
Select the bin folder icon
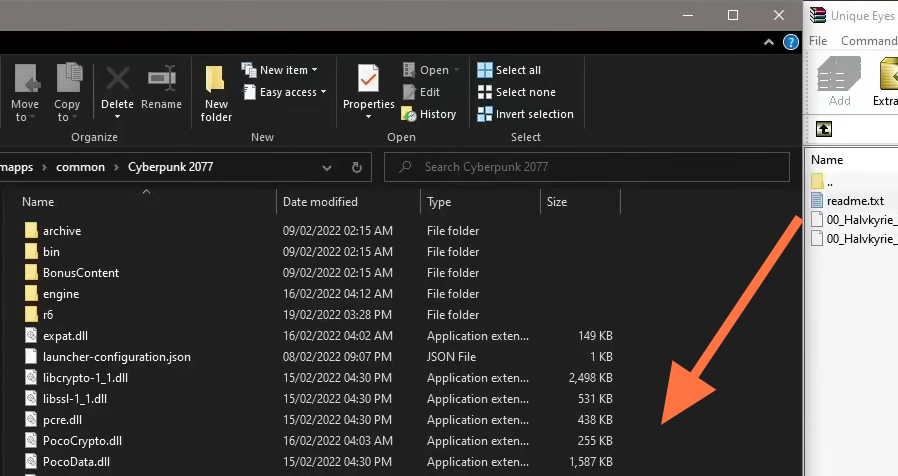pos(31,252)
